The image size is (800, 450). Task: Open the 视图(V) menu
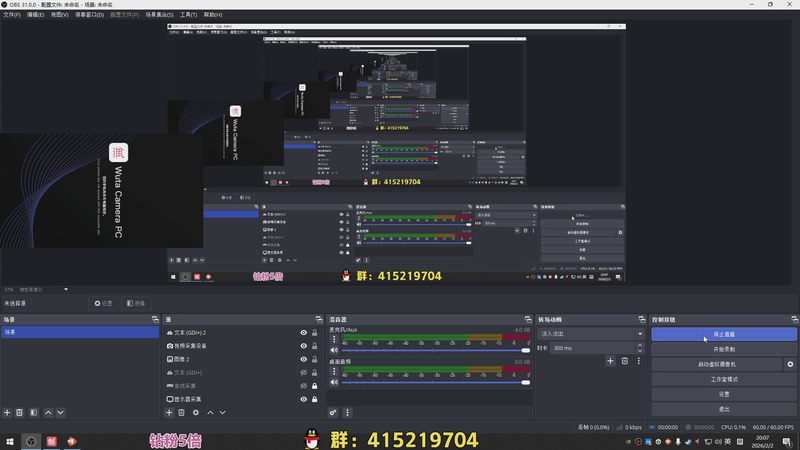point(60,15)
